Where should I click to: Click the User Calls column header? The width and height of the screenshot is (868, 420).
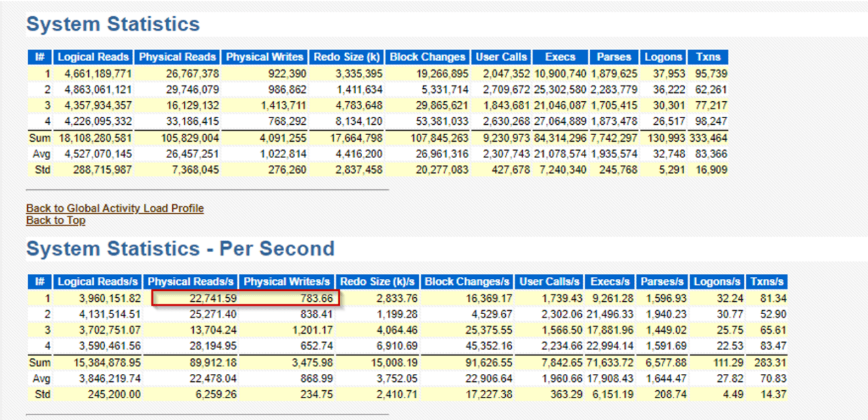point(501,57)
